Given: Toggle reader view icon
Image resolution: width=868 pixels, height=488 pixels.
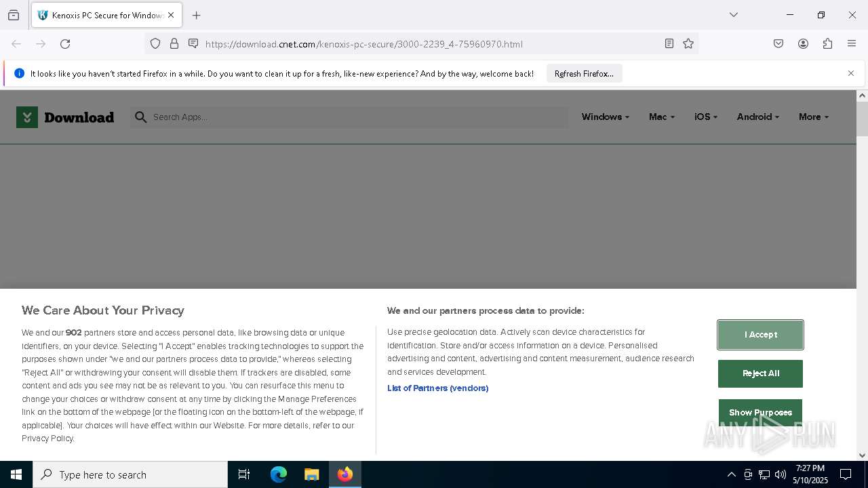Looking at the screenshot, I should coord(669,44).
